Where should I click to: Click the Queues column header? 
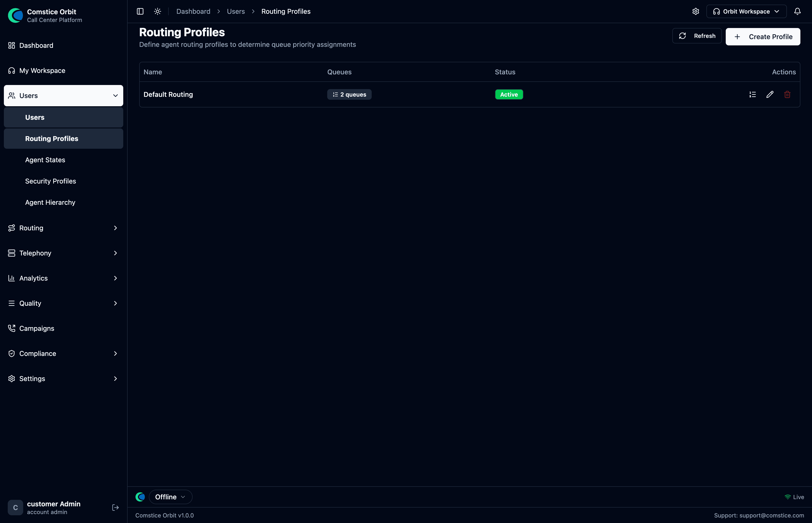(339, 72)
